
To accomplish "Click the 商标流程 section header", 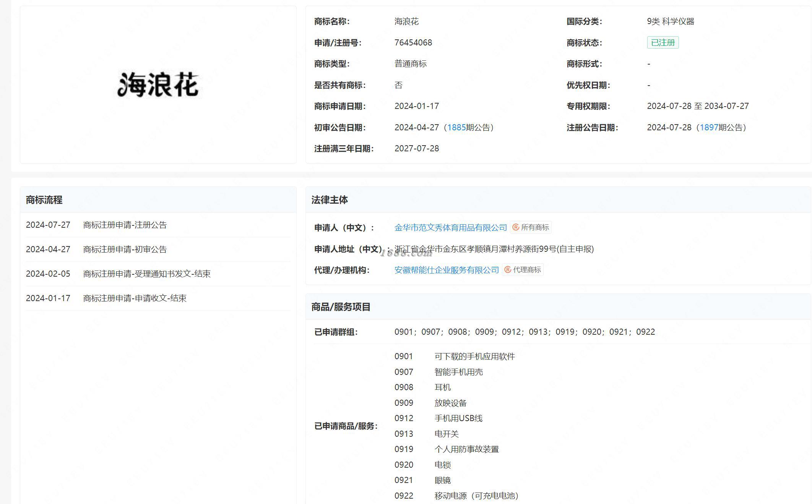I will click(x=44, y=200).
